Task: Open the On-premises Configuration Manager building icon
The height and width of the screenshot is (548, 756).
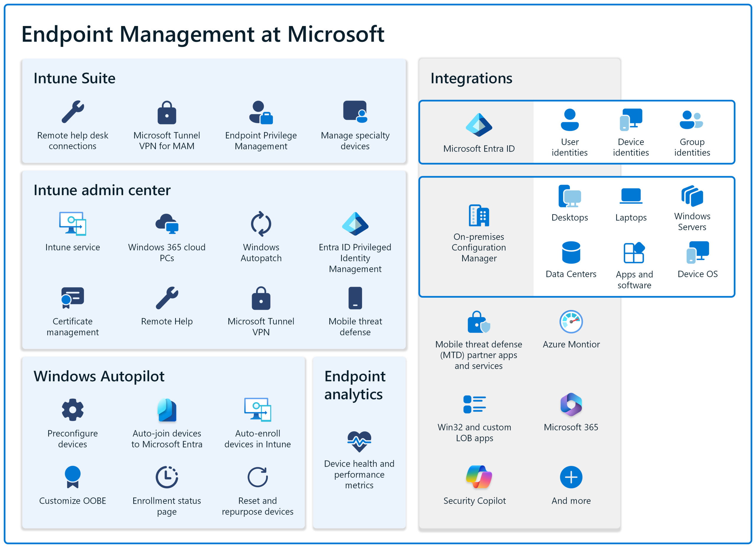Action: click(478, 215)
